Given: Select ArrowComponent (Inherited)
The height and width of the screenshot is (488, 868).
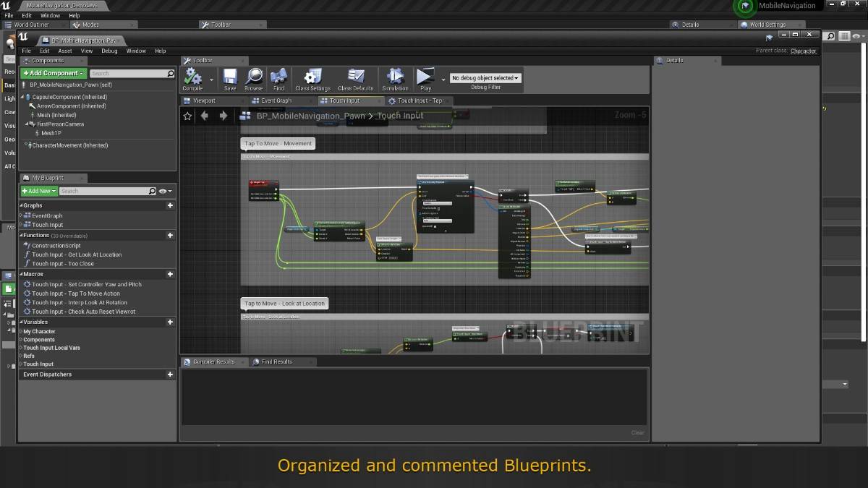Looking at the screenshot, I should (72, 106).
